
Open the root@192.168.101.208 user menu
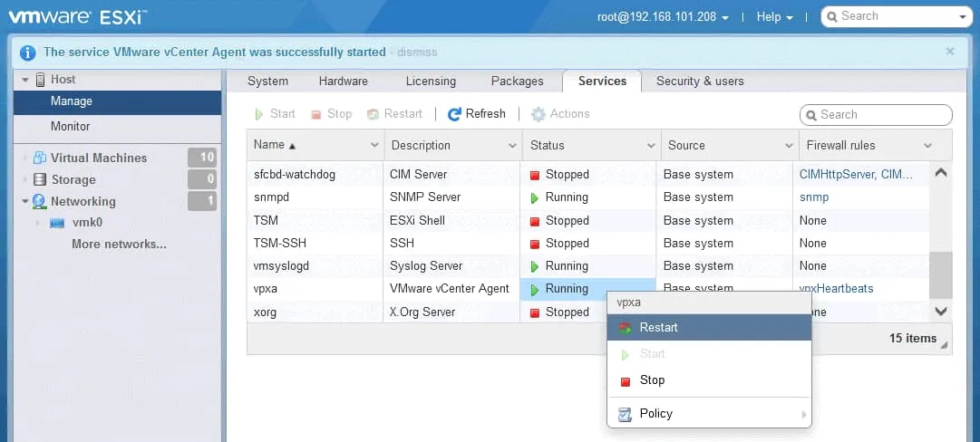click(663, 17)
